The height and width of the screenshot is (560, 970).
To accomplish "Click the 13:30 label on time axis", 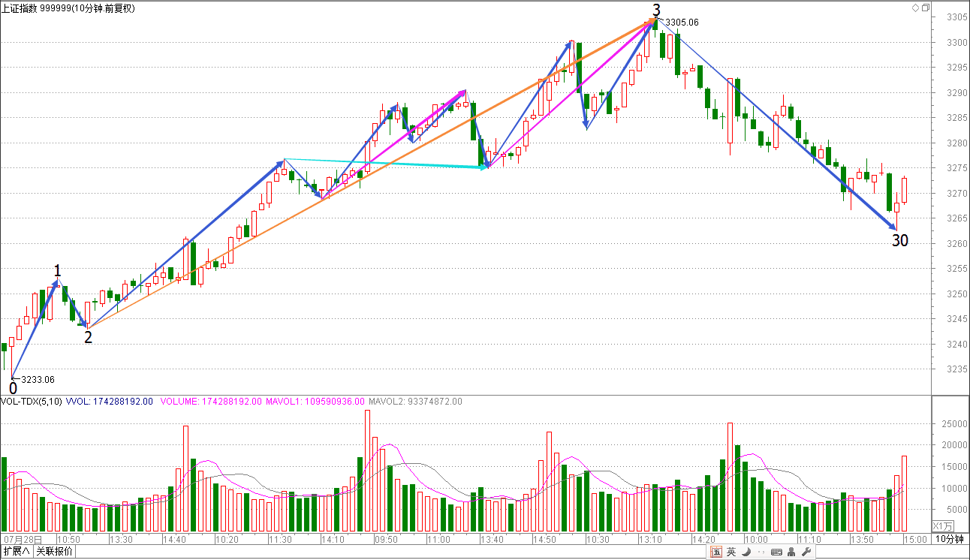I will pyautogui.click(x=121, y=539).
